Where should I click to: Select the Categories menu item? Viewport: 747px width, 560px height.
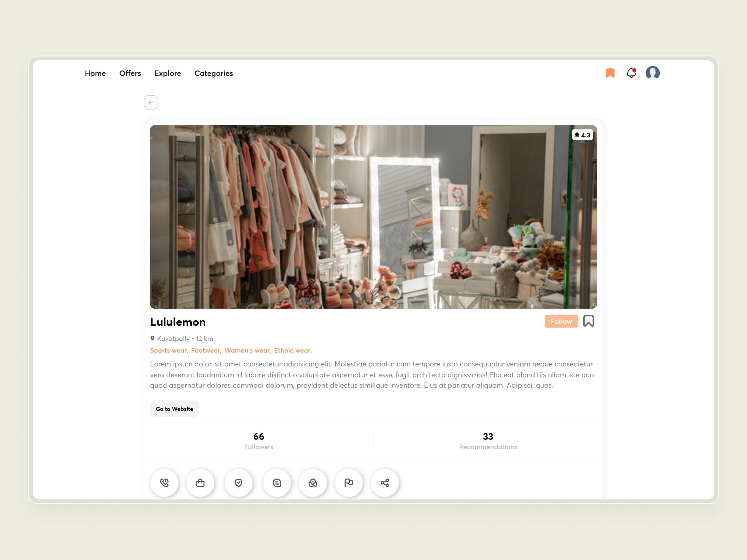pyautogui.click(x=214, y=73)
